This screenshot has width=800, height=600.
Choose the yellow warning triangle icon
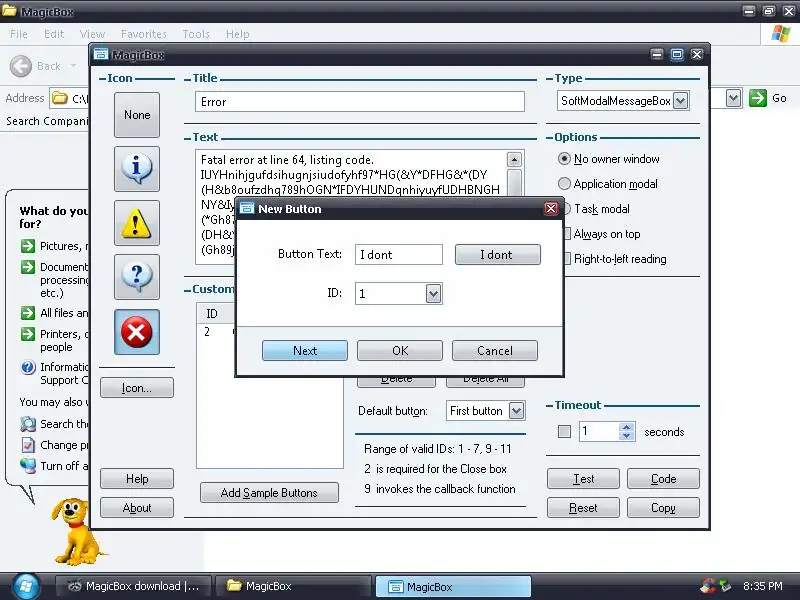(137, 223)
